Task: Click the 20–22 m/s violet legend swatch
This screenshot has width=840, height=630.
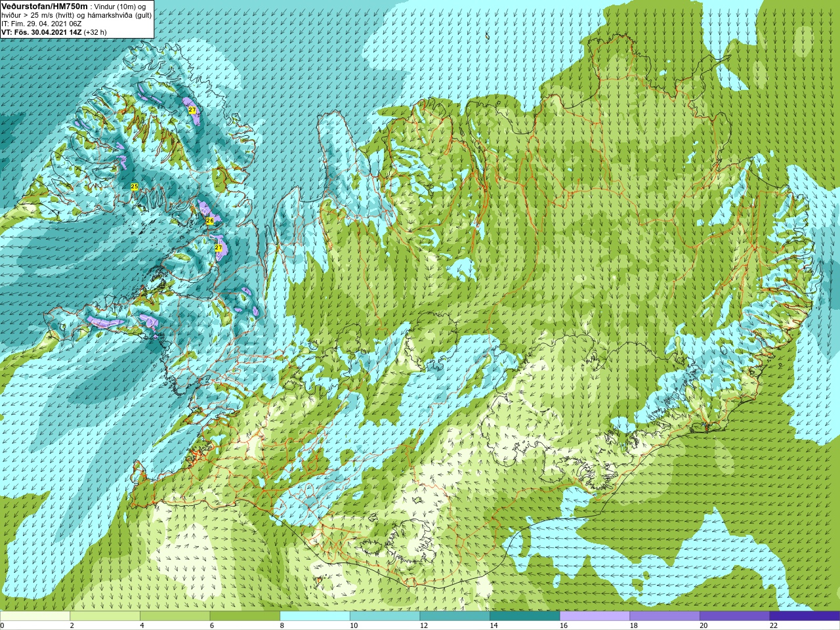Action: tap(734, 616)
